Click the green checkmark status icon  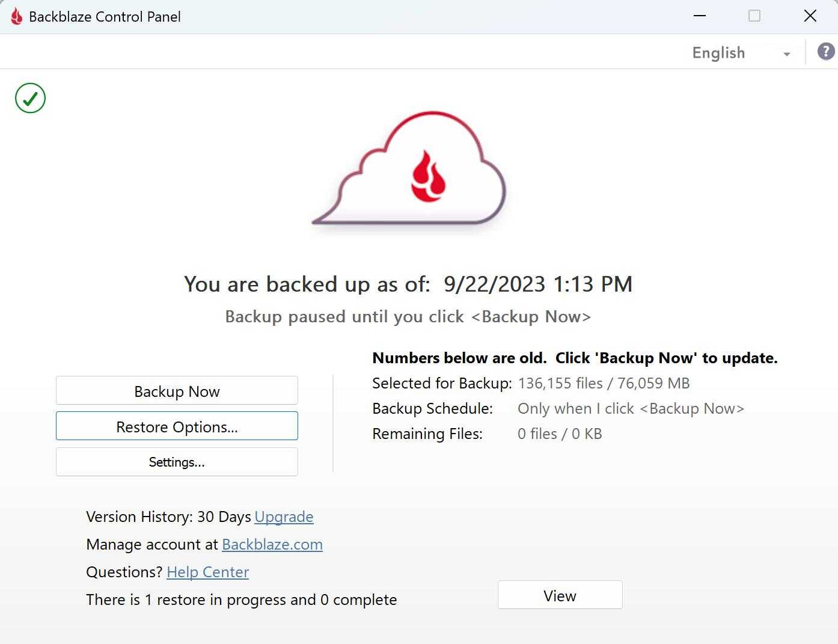tap(30, 98)
